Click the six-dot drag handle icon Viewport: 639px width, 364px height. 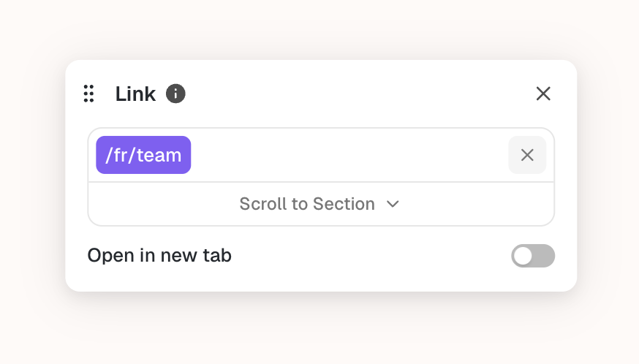pyautogui.click(x=88, y=94)
